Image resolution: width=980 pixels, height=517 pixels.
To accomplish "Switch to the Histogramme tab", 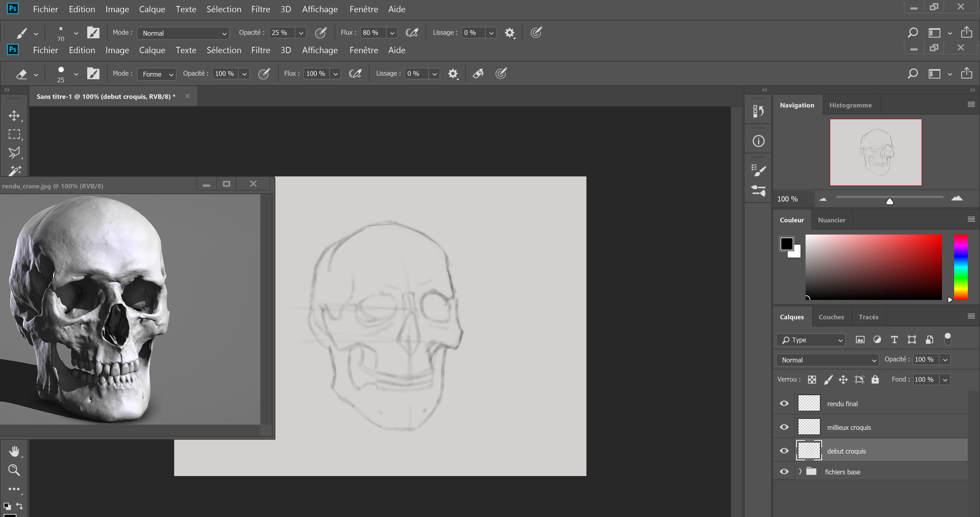I will coord(850,105).
